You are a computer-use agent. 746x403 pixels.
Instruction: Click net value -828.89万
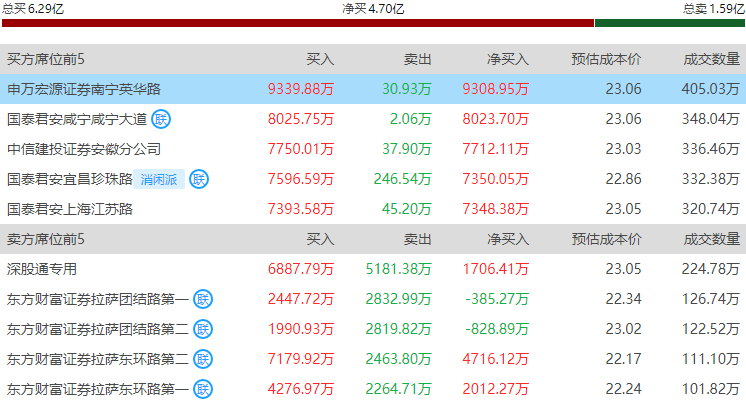point(497,329)
